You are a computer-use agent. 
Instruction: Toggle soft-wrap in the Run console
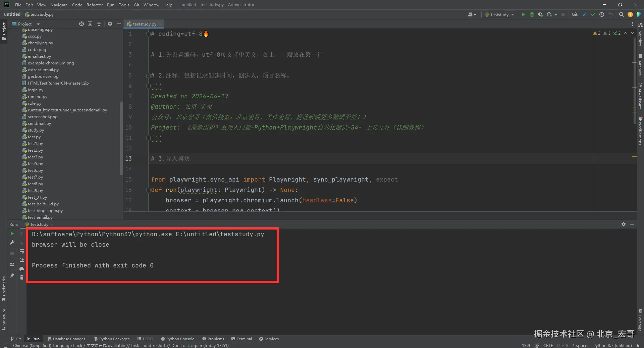(22, 251)
